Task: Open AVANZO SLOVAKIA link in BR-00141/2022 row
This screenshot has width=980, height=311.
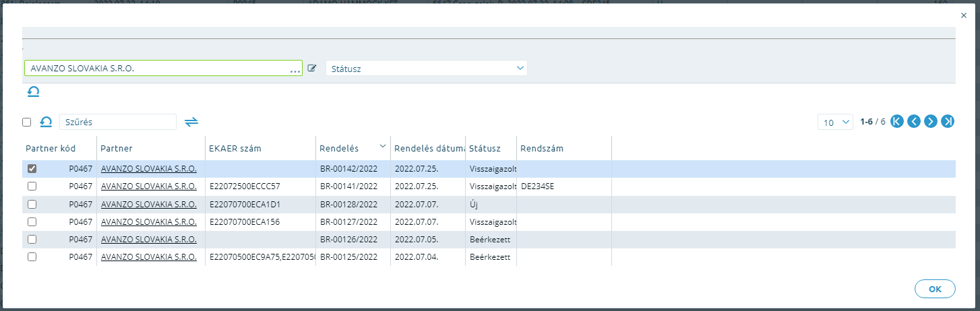Action: pyautogui.click(x=149, y=186)
